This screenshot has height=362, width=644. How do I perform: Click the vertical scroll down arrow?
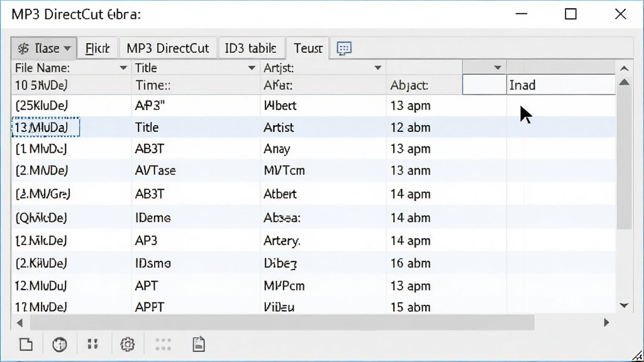pyautogui.click(x=625, y=305)
